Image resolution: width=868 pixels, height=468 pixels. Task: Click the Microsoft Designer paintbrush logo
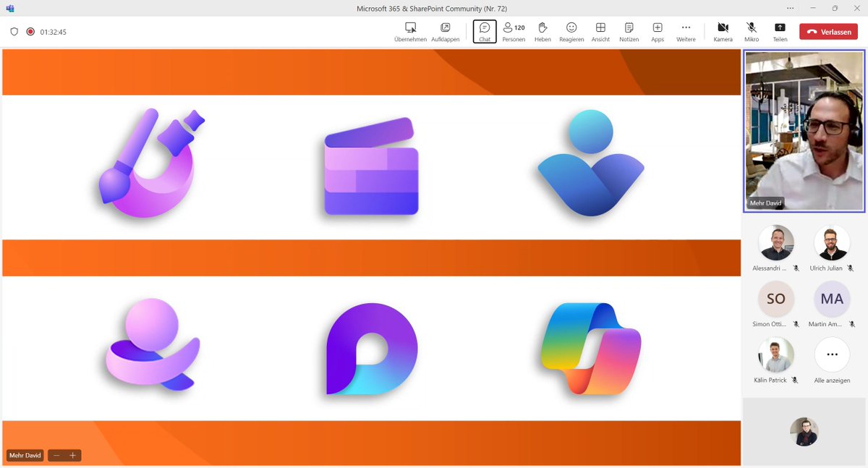(151, 163)
